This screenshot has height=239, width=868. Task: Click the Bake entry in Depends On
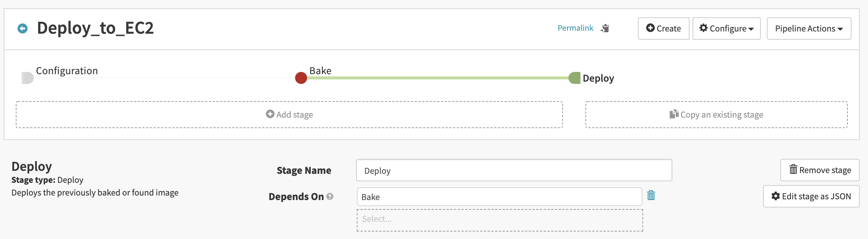(x=499, y=197)
